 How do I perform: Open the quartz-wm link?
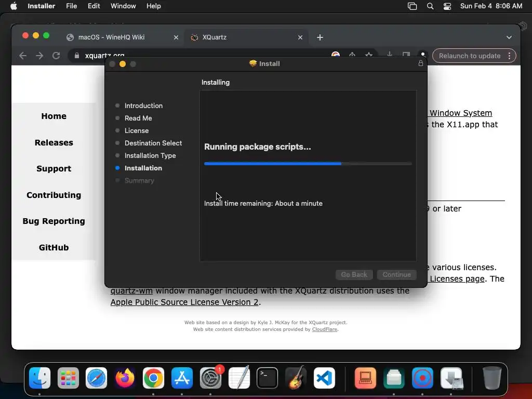tap(131, 291)
